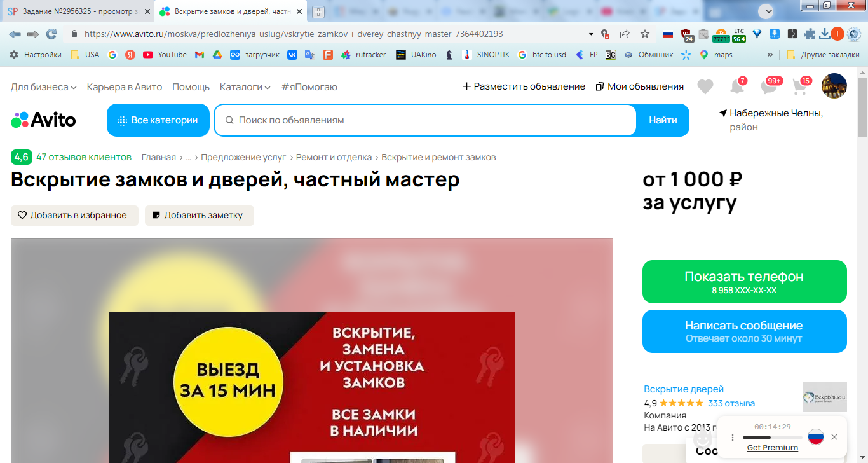
Task: Click «Get Premium» link in widget
Action: point(773,448)
